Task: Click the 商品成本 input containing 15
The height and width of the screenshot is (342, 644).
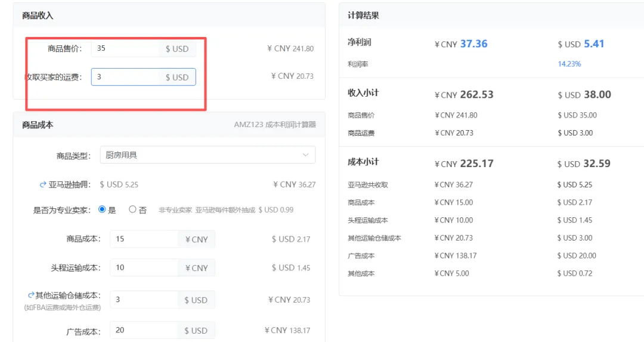Action: [143, 239]
